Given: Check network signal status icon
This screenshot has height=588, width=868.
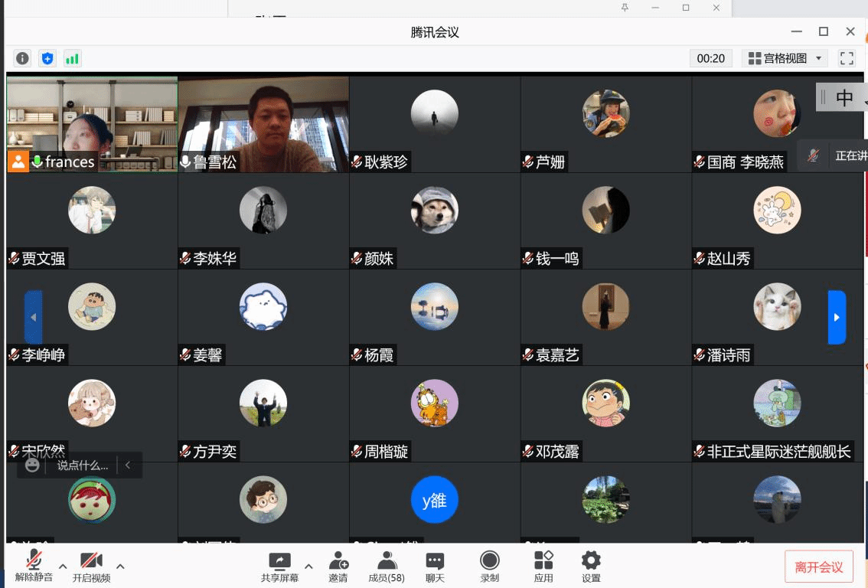Looking at the screenshot, I should (x=72, y=58).
